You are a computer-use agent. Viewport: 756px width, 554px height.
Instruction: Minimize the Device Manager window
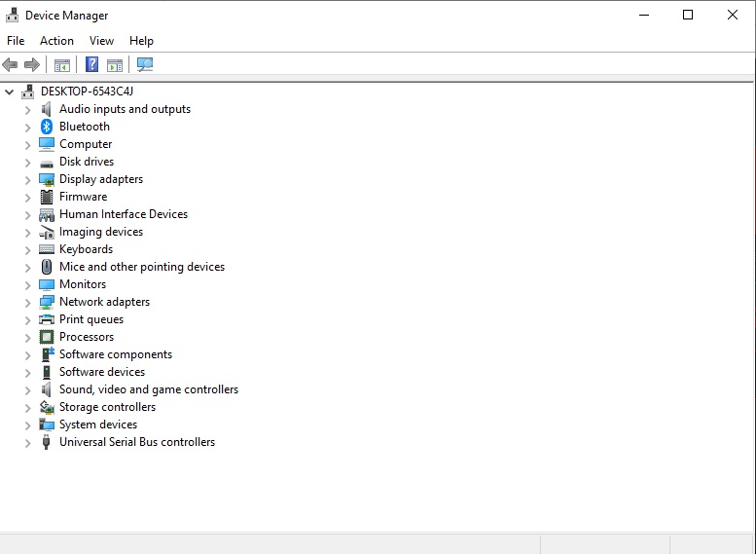pos(644,15)
